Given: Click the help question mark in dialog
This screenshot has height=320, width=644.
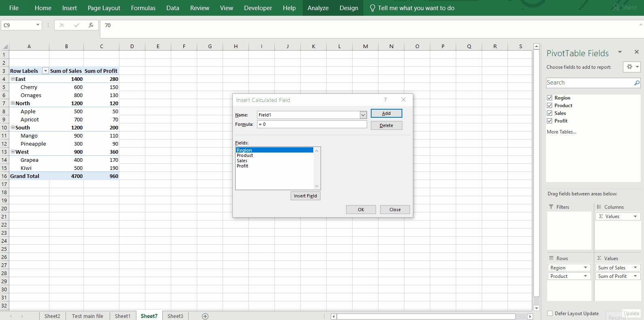Looking at the screenshot, I should tap(385, 100).
